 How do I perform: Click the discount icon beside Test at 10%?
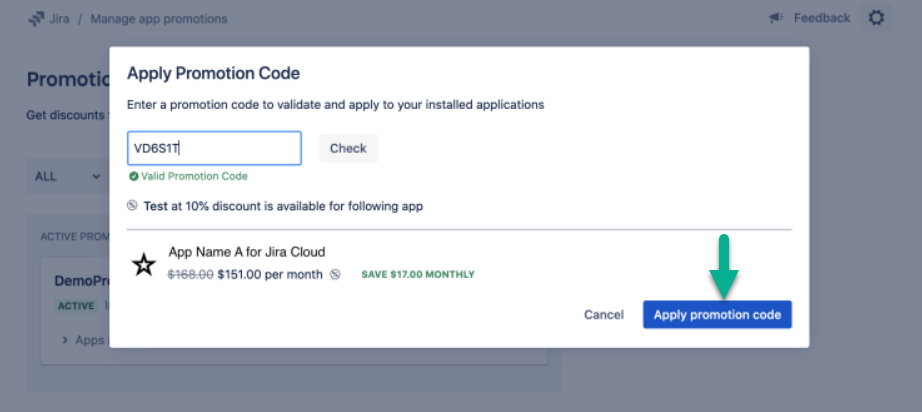(133, 207)
